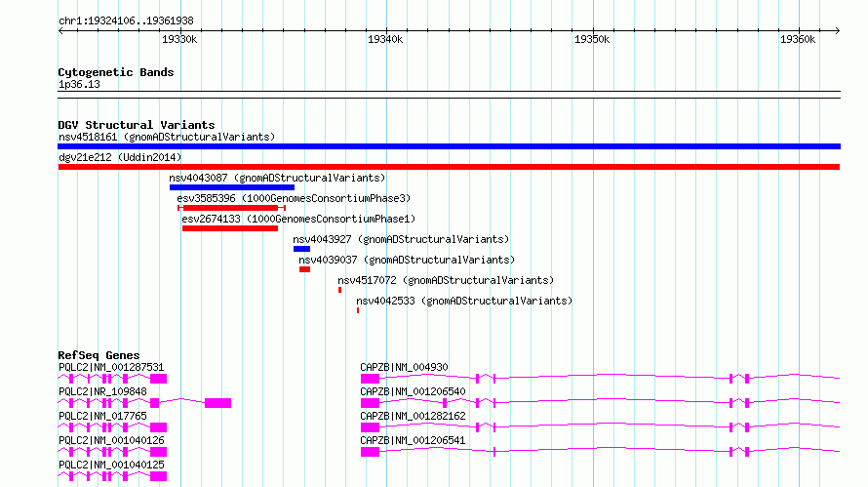This screenshot has height=487, width=868.
Task: Select the DGV Structural Variants track title
Action: (137, 125)
